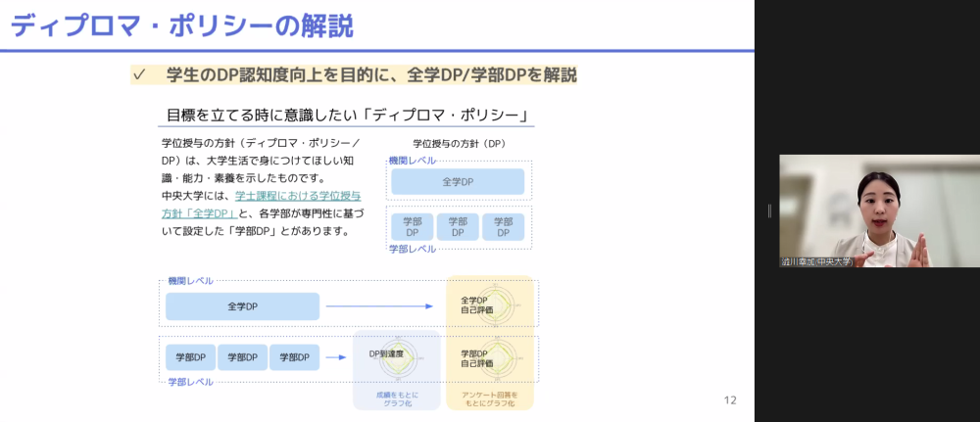980x422 pixels.
Task: Click the DP到達度 radar chart
Action: pos(396,358)
